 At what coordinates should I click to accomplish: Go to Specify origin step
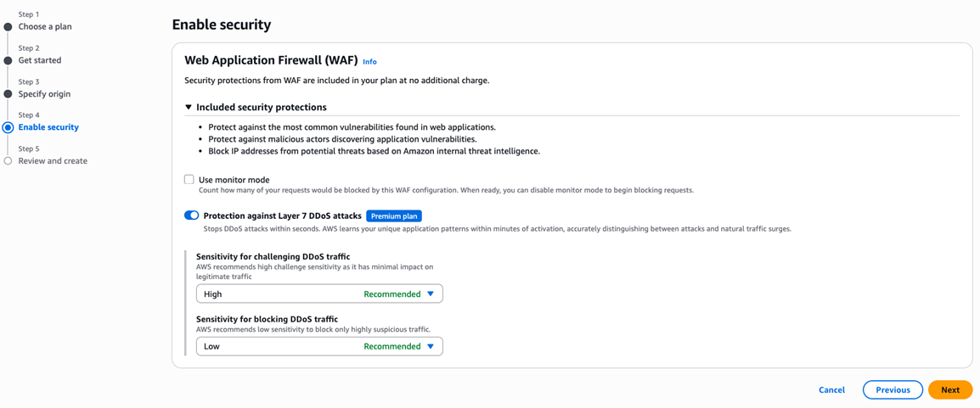pyautogui.click(x=44, y=94)
